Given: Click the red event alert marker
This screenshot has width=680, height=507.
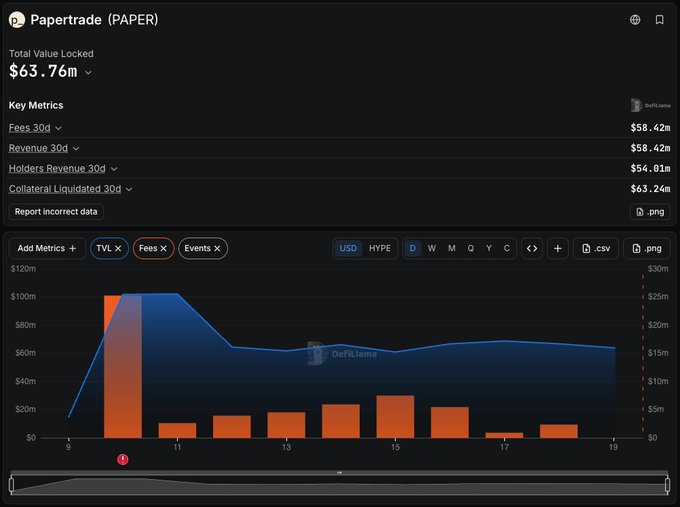Looking at the screenshot, I should pos(123,459).
